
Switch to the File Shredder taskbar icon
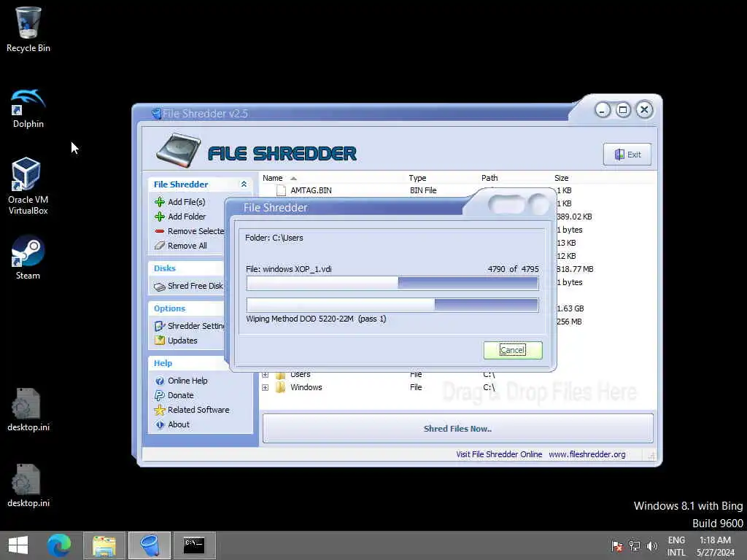[149, 545]
